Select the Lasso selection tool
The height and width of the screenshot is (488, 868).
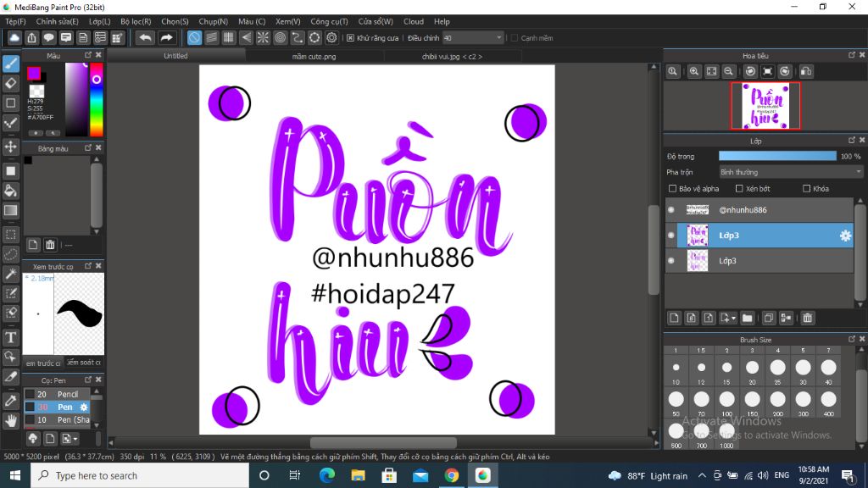click(10, 254)
